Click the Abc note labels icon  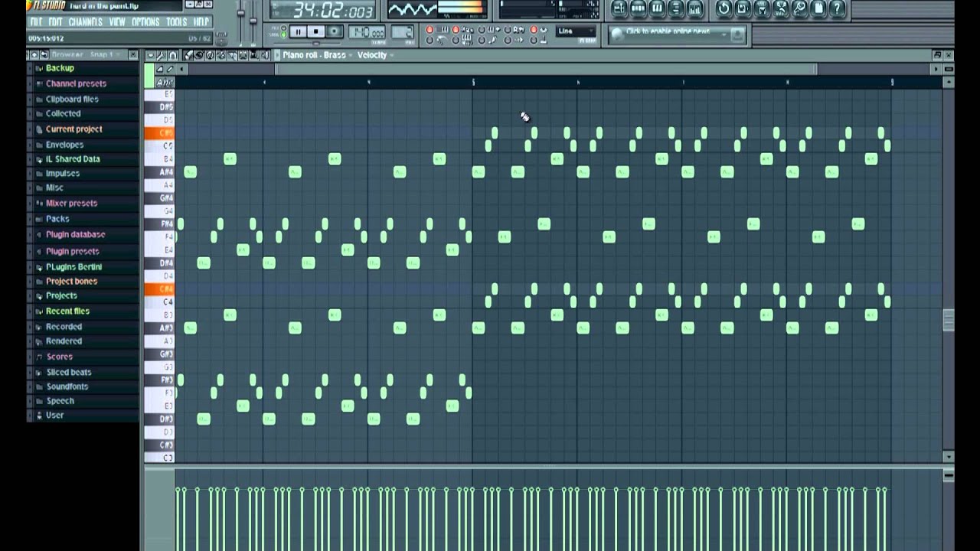pyautogui.click(x=165, y=83)
